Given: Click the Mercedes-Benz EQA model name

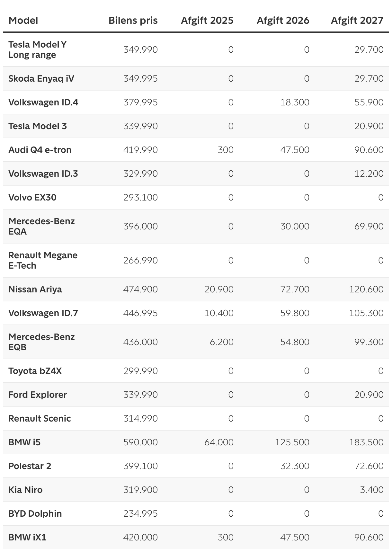Looking at the screenshot, I should pos(41,226).
